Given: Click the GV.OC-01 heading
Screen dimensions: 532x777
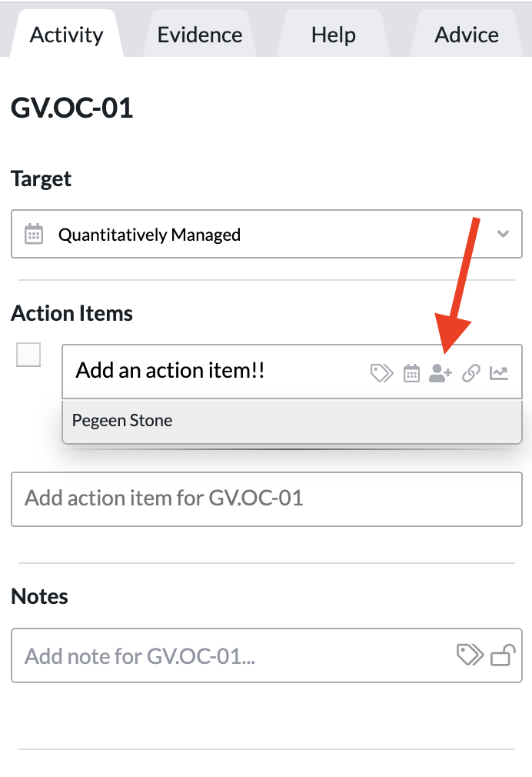Looking at the screenshot, I should pos(71,108).
